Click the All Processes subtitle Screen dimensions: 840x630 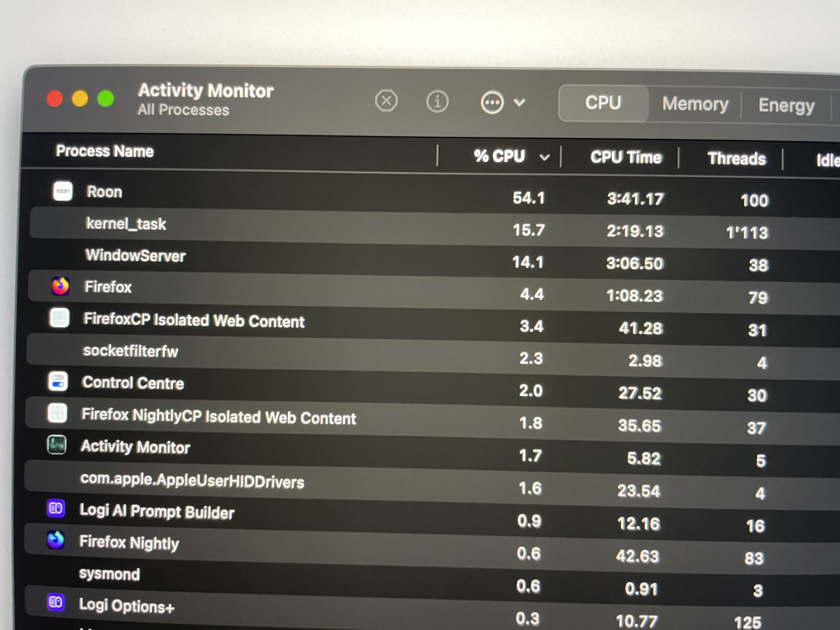tap(183, 110)
